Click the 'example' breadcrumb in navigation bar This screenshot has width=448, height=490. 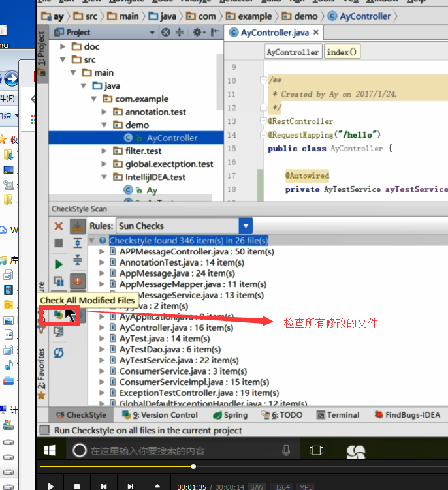pos(249,16)
